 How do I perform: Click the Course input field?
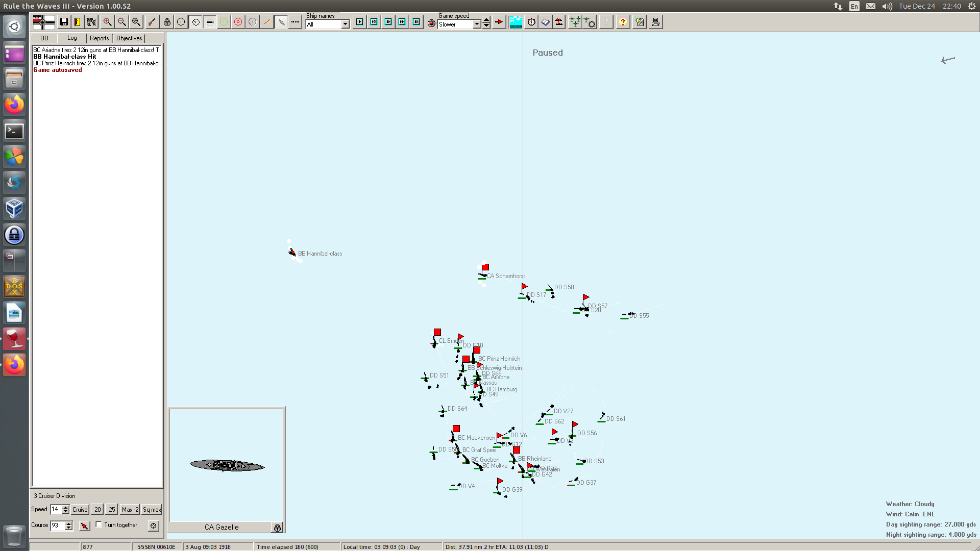pos(57,525)
